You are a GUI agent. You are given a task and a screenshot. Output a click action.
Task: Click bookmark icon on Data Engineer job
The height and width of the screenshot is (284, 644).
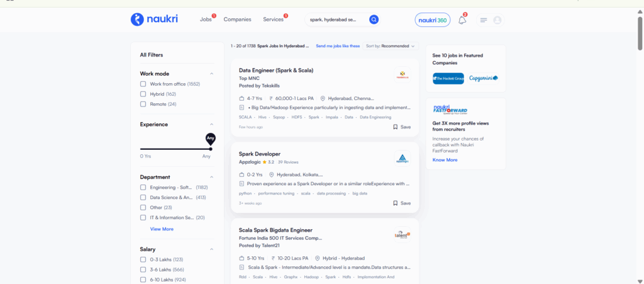click(395, 127)
